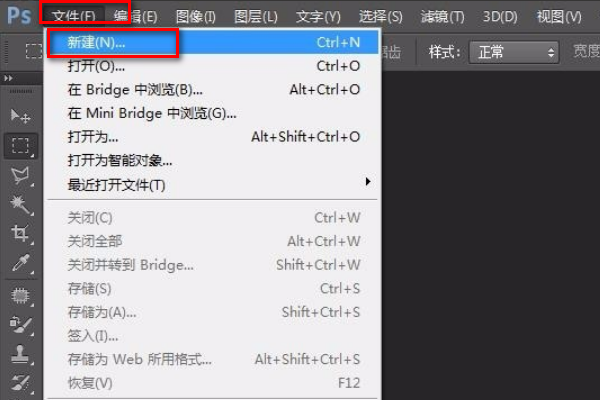
Task: Choose 打开为... menu entry
Action: pos(213,137)
